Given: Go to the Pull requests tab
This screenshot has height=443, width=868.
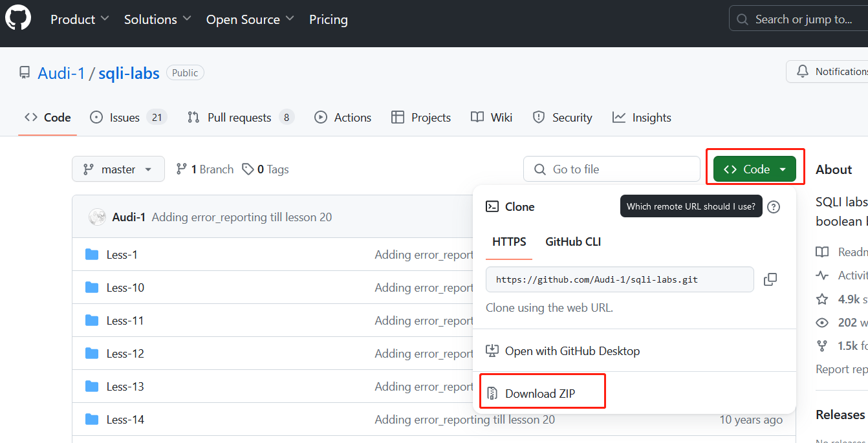Looking at the screenshot, I should tap(239, 118).
